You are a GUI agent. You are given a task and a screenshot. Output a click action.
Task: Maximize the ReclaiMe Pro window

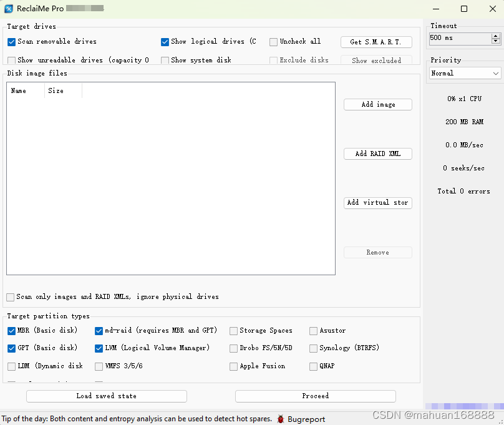coord(464,9)
